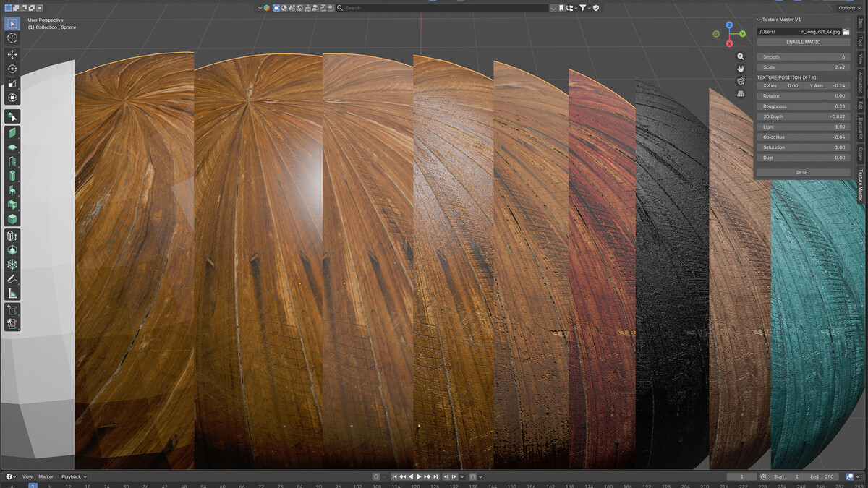The image size is (868, 488).
Task: Open dropdown chevron left of colored cube icon
Action: (x=260, y=8)
